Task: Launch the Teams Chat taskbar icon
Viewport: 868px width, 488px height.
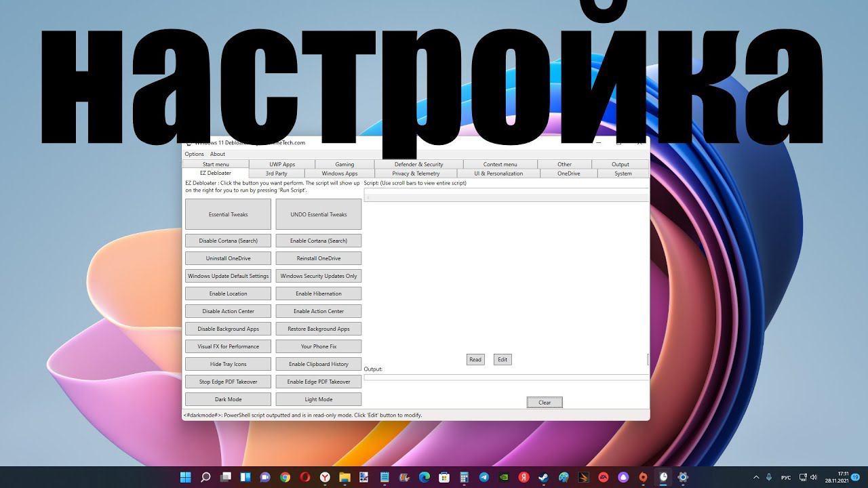Action: (264, 477)
